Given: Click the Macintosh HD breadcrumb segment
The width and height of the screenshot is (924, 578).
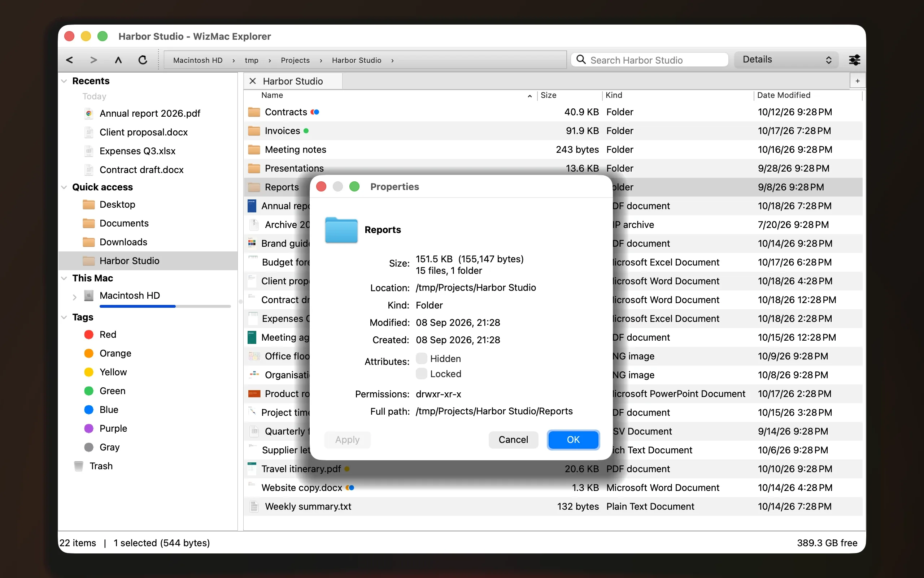Looking at the screenshot, I should [198, 60].
